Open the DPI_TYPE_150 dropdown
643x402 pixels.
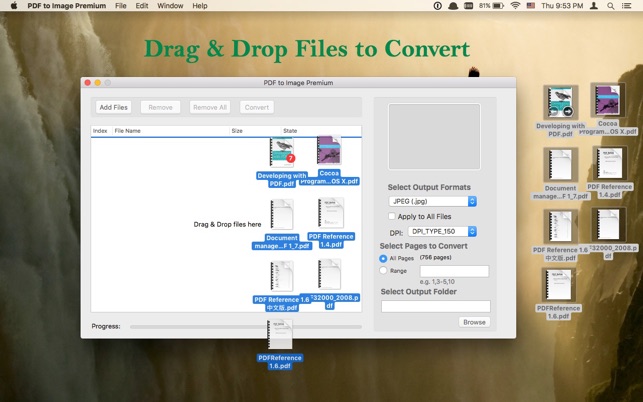pos(442,231)
